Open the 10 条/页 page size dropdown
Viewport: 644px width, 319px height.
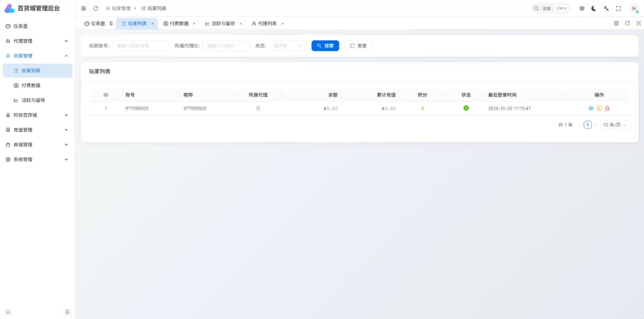(615, 125)
